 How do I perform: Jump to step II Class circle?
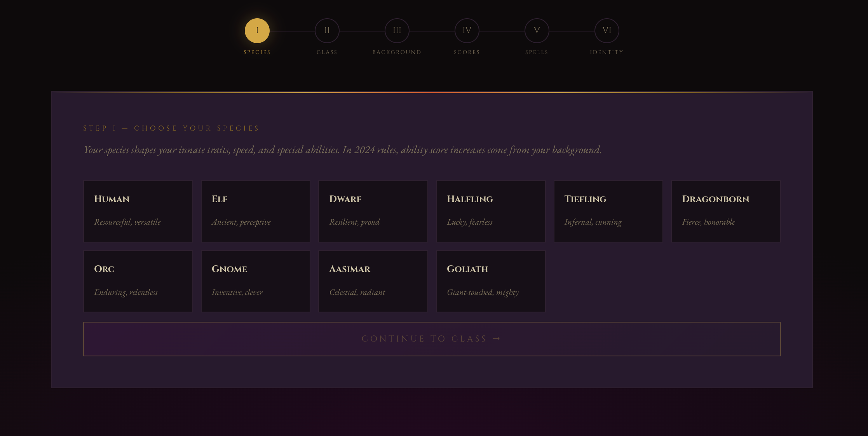click(x=327, y=31)
